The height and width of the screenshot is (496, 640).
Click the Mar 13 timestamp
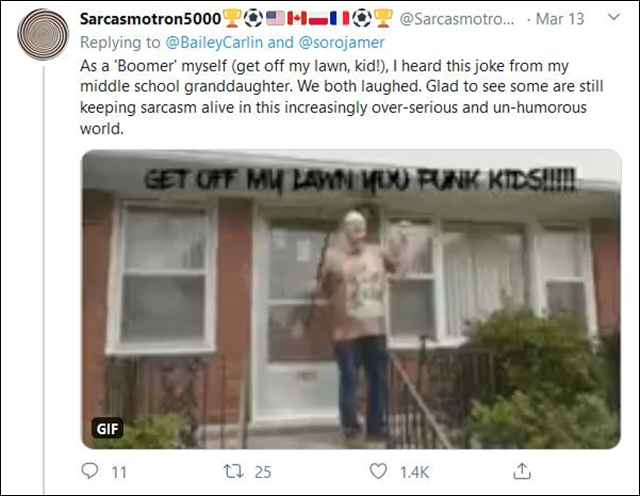click(x=560, y=19)
